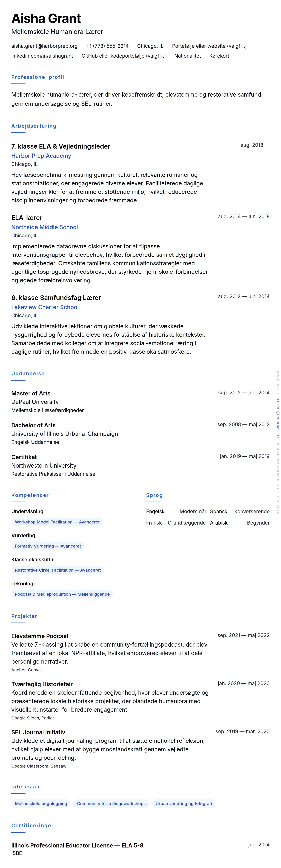Image resolution: width=281 pixels, height=868 pixels.
Task: Click the phone number +1 (773) 555-2214
Action: [107, 46]
